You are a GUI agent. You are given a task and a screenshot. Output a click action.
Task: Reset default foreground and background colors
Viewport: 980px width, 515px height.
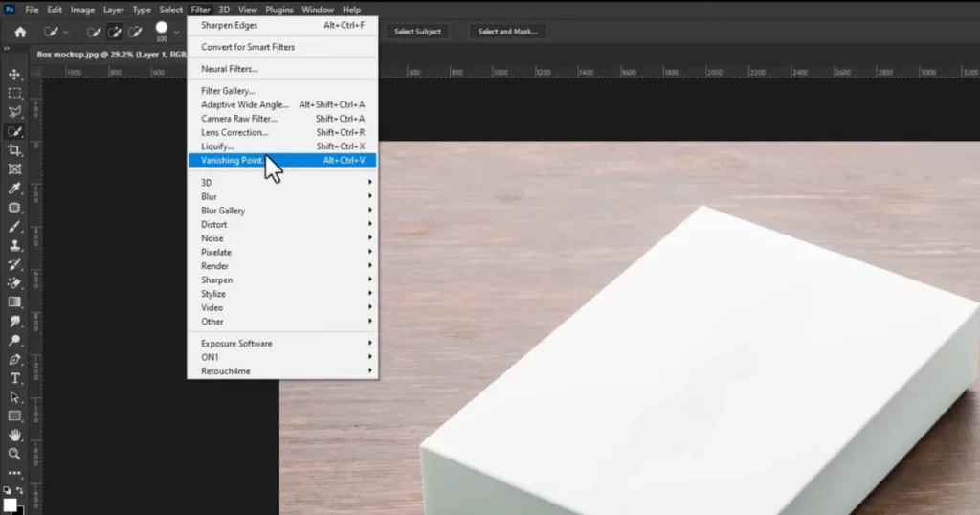pos(7,491)
